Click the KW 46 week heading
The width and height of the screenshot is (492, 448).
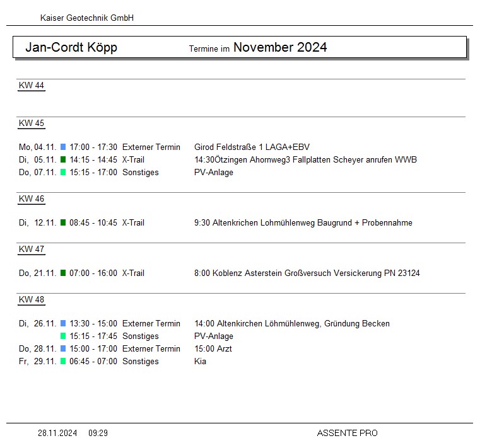click(32, 199)
